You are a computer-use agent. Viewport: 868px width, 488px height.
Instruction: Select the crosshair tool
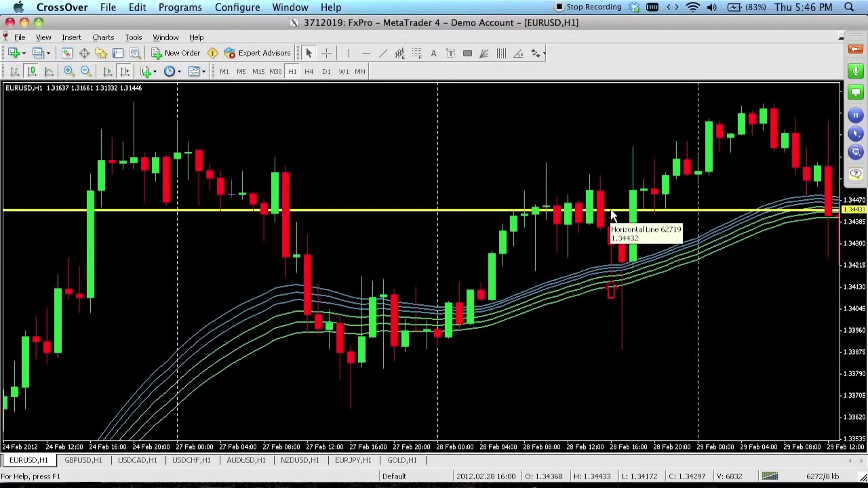326,54
